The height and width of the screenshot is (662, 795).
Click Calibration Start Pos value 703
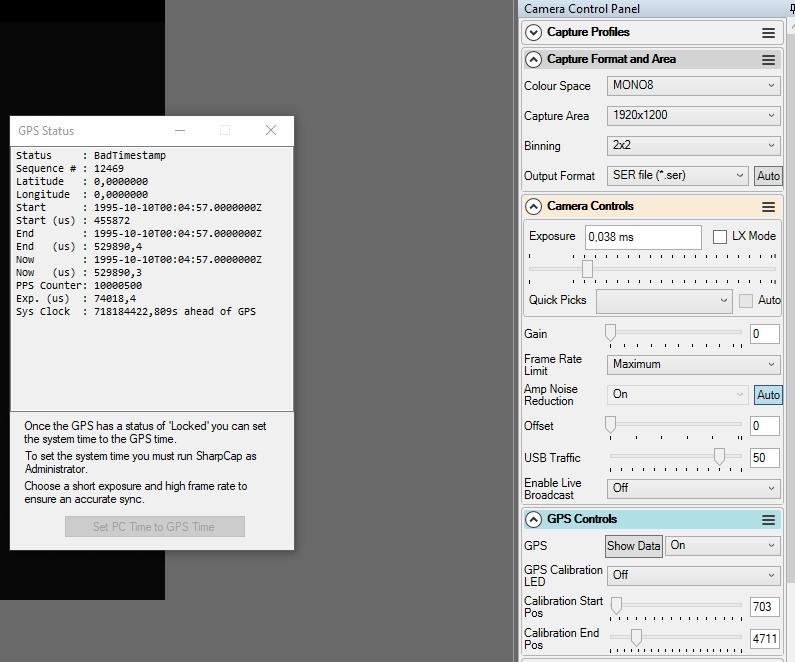pyautogui.click(x=764, y=607)
